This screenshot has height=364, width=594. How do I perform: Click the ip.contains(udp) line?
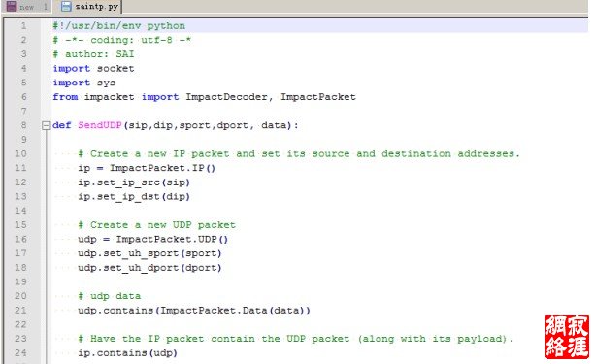[x=127, y=353]
